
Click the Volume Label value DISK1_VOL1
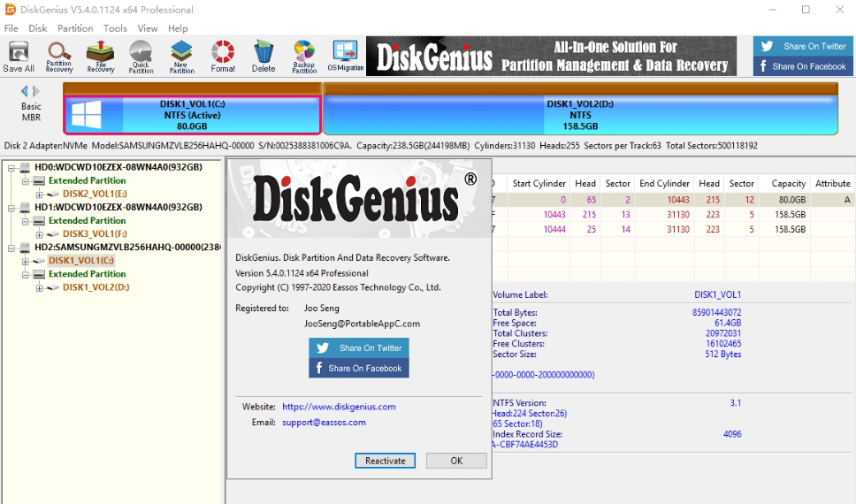point(717,294)
